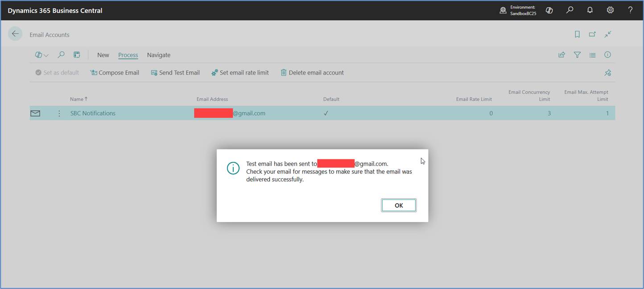Select the Process tab

tap(128, 55)
